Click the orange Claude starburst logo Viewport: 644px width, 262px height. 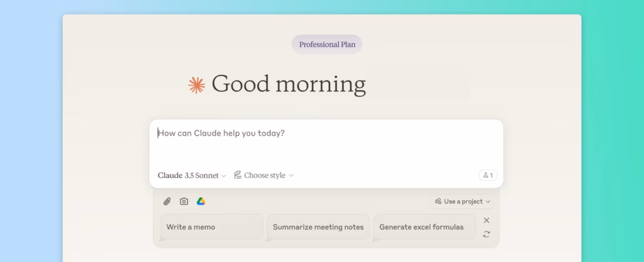[196, 85]
